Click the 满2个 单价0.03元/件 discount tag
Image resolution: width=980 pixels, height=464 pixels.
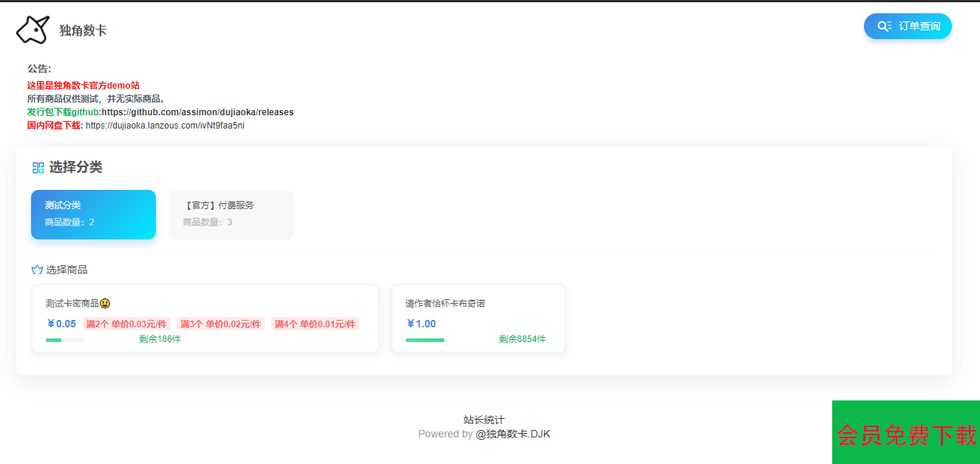click(x=126, y=324)
